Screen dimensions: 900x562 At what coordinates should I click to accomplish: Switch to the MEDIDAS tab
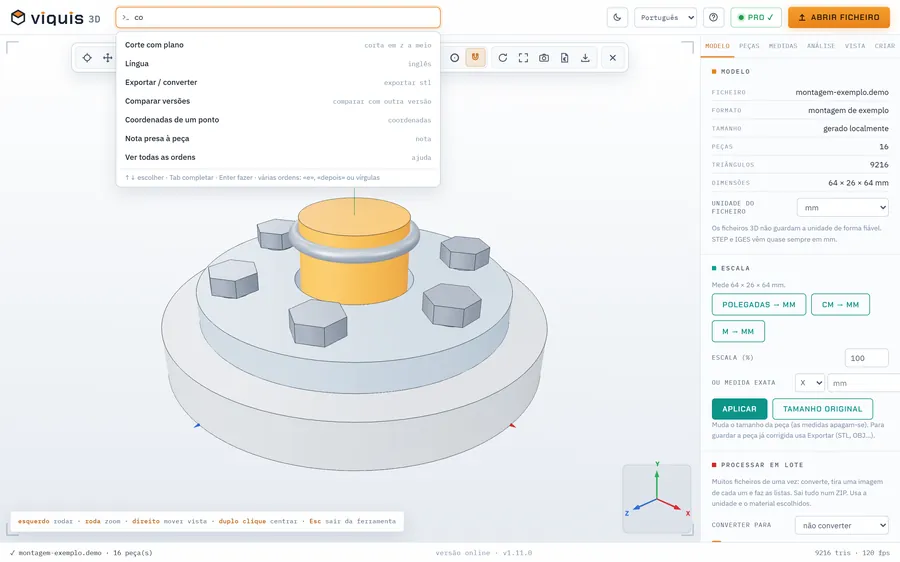tap(783, 46)
